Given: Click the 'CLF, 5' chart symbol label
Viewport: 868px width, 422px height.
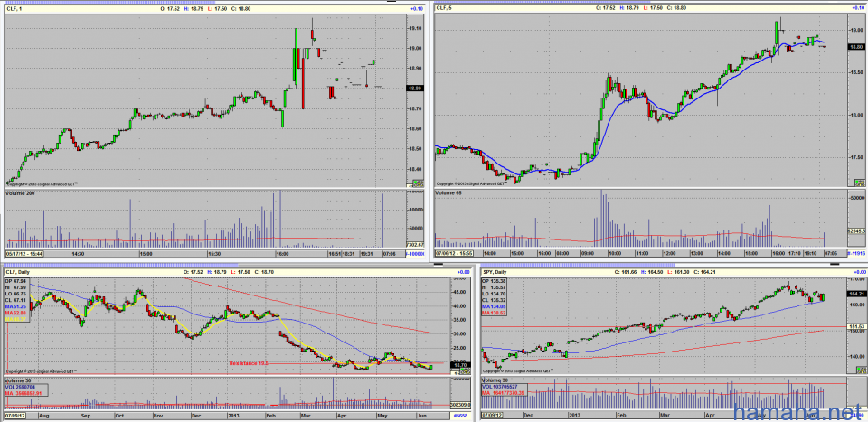Looking at the screenshot, I should tap(445, 8).
